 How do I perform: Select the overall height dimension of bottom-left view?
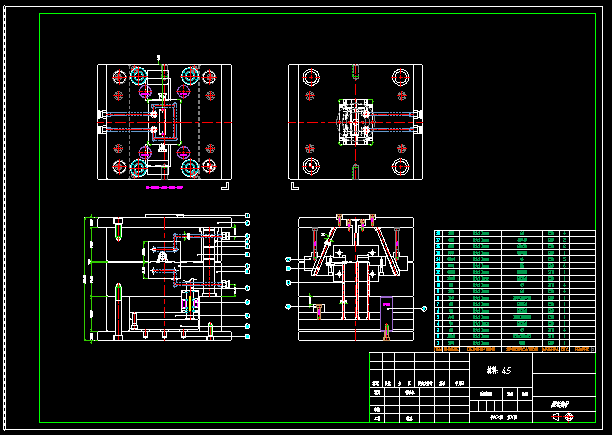tap(85, 279)
